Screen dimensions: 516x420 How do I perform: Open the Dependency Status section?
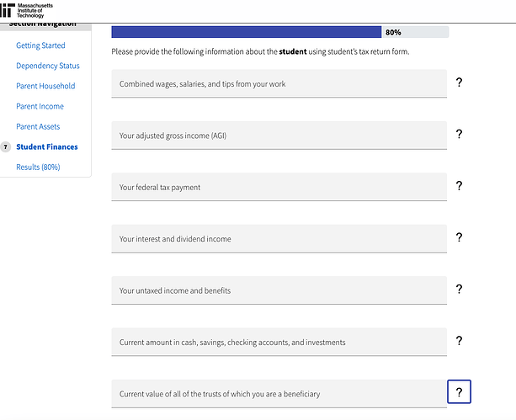(48, 66)
